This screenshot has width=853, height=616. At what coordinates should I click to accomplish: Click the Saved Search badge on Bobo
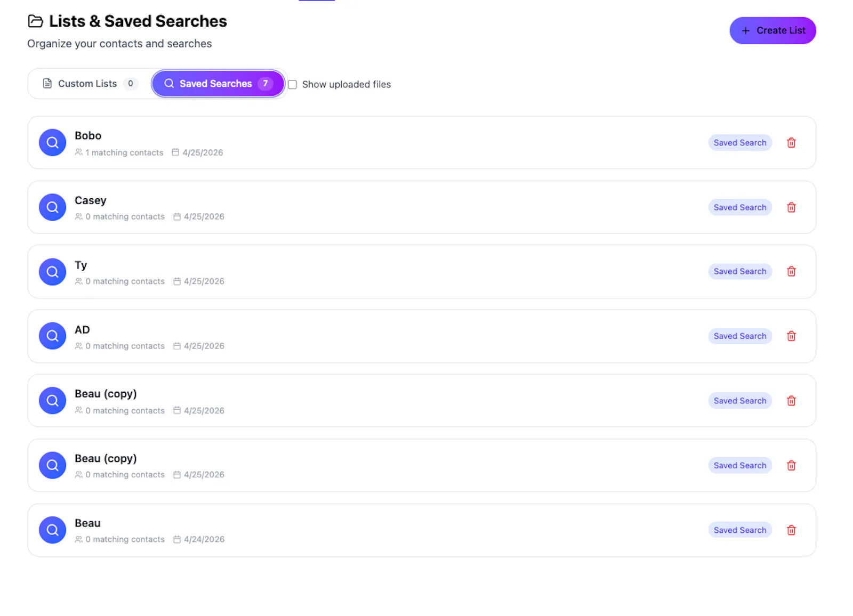pyautogui.click(x=740, y=143)
